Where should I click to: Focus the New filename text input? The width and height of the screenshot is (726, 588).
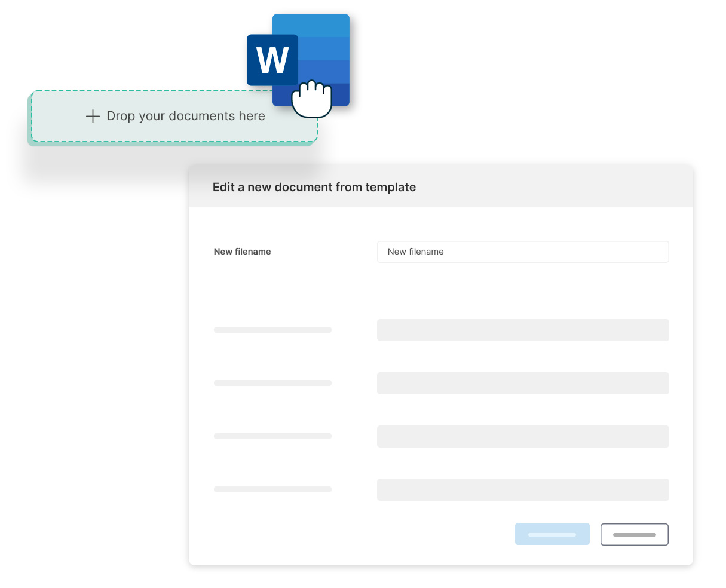coord(523,252)
